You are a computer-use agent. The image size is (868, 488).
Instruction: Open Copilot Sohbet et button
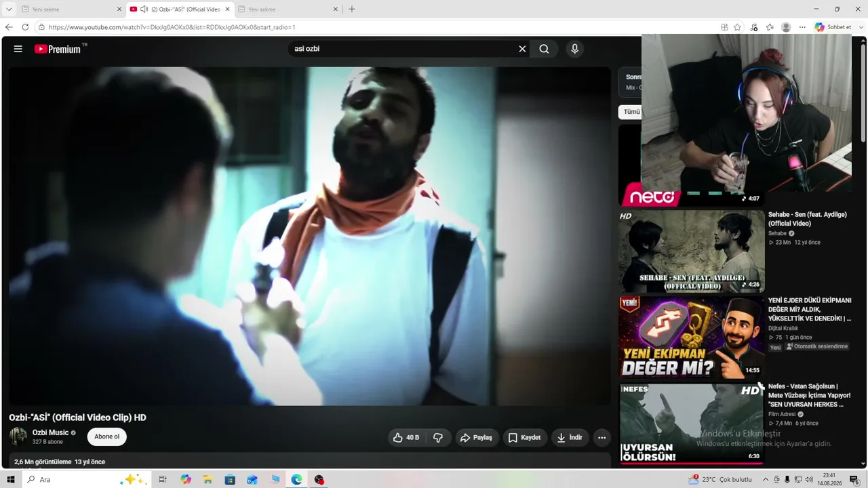pyautogui.click(x=833, y=27)
